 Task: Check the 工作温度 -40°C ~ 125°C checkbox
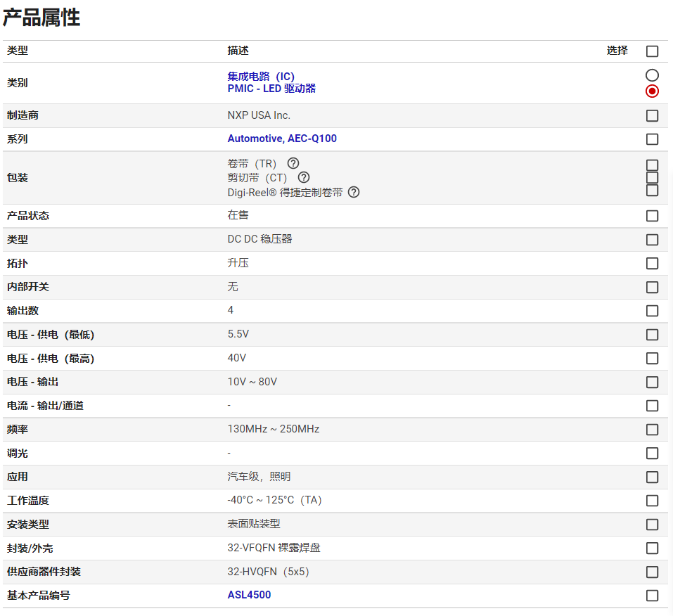(x=652, y=501)
